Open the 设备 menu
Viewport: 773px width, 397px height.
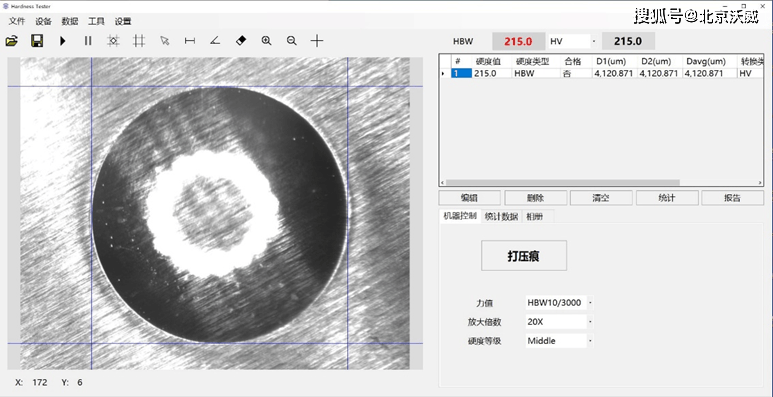(43, 21)
